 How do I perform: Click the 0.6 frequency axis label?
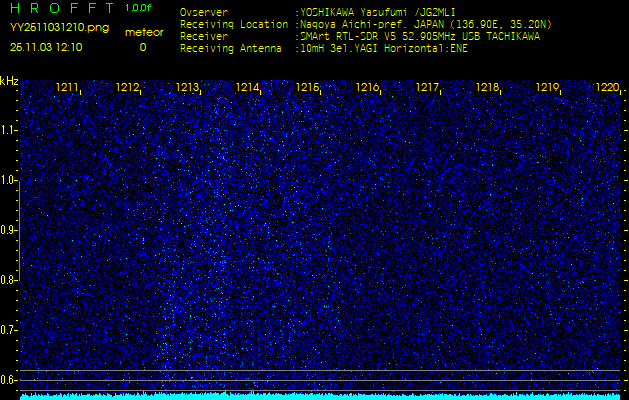click(9, 379)
